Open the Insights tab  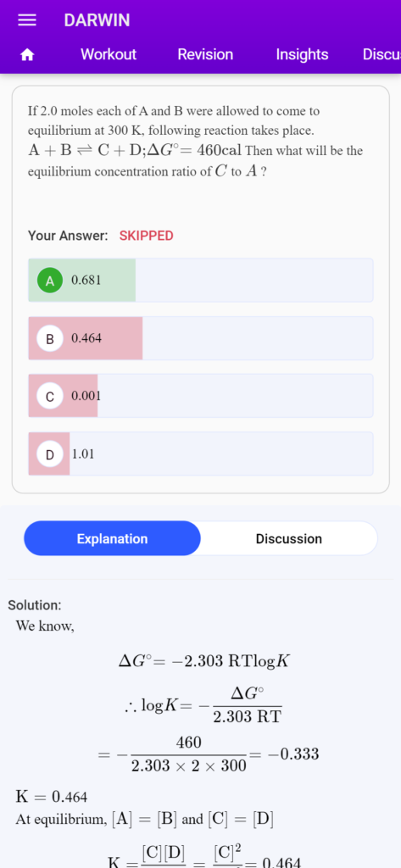(x=302, y=54)
